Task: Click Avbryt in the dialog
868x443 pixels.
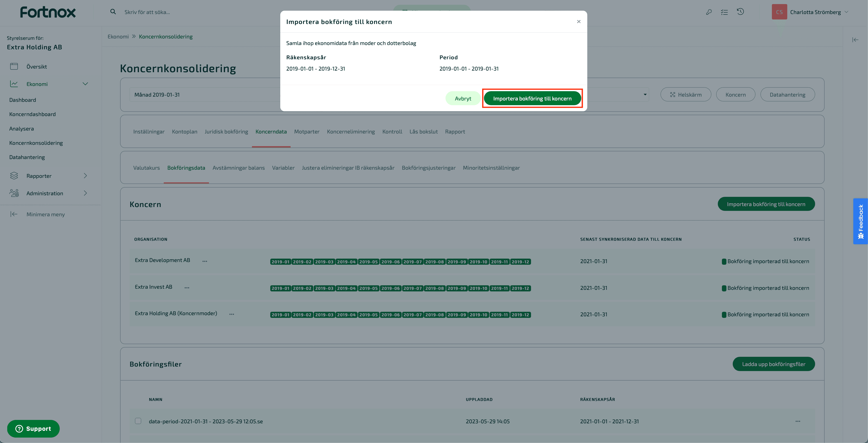Action: (463, 98)
